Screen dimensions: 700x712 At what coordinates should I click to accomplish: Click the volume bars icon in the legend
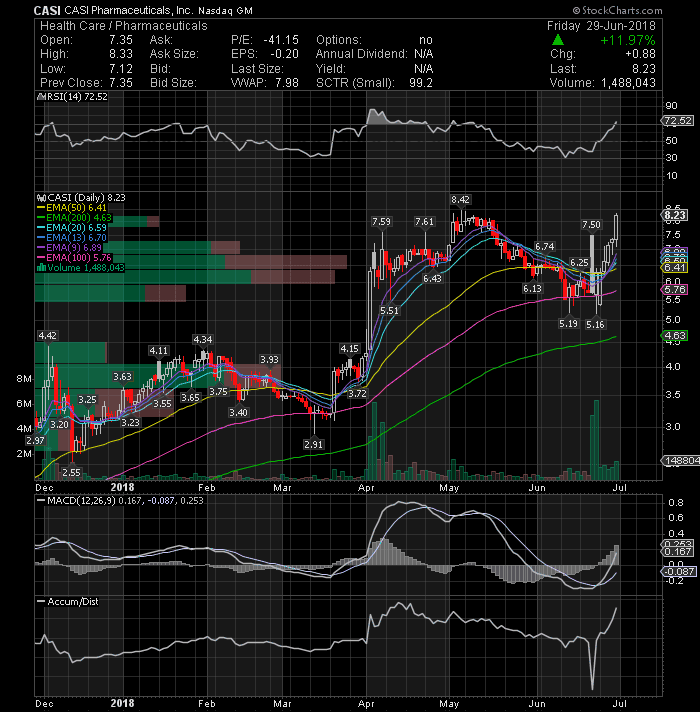point(41,267)
